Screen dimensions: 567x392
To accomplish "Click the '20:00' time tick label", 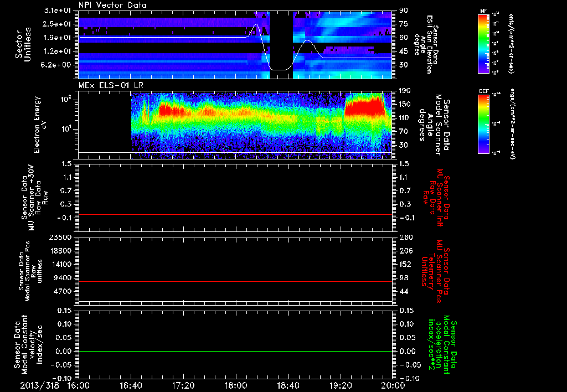I will tap(393, 385).
